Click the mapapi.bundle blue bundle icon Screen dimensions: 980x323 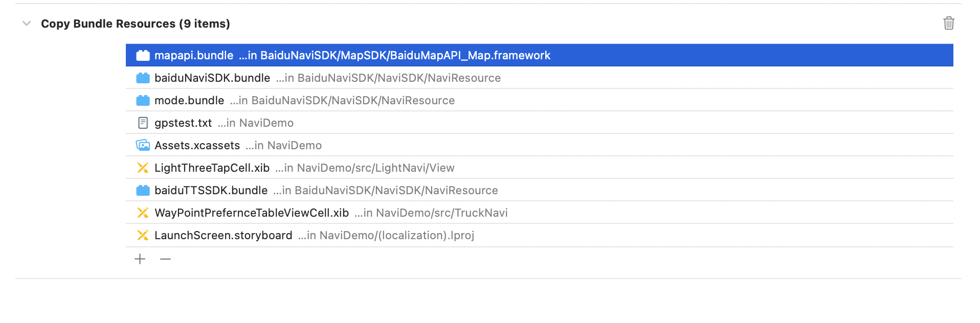tap(143, 55)
